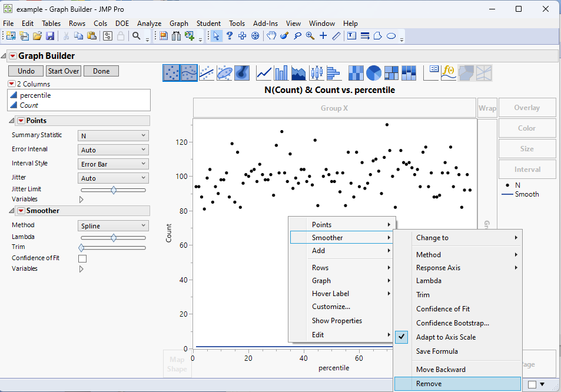Select the Formula element icon
Image resolution: width=561 pixels, height=392 pixels.
(447, 73)
